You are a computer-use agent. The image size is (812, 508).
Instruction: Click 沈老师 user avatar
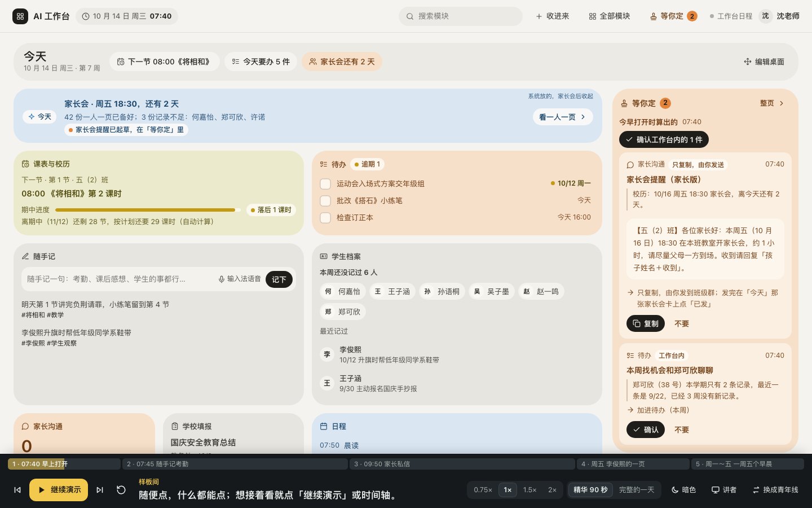coord(765,16)
